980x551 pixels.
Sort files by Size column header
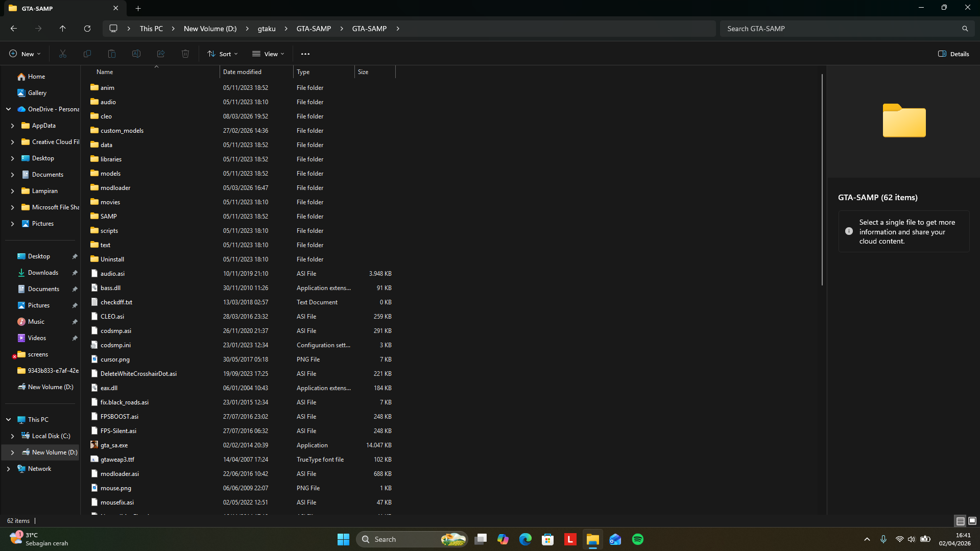click(375, 72)
